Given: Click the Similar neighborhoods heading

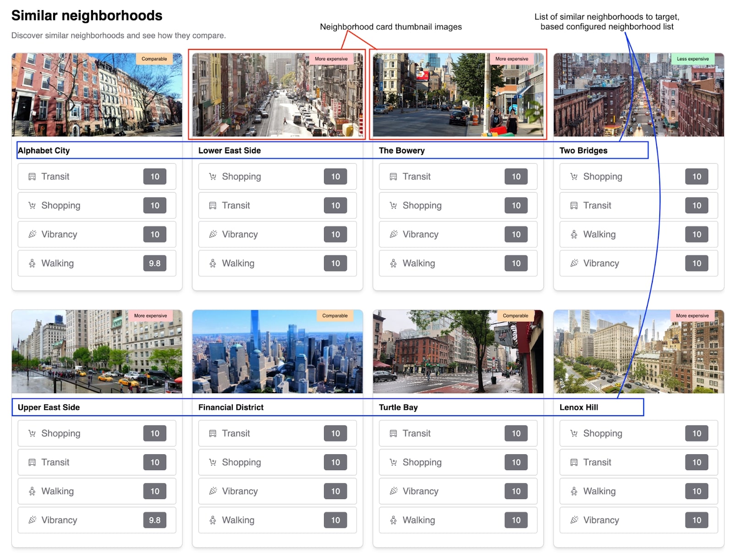Looking at the screenshot, I should coord(87,16).
